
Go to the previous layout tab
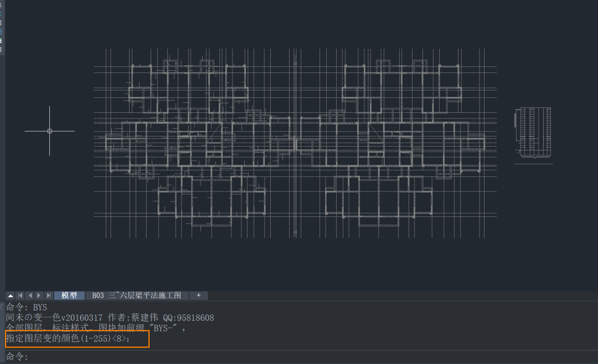pos(30,296)
